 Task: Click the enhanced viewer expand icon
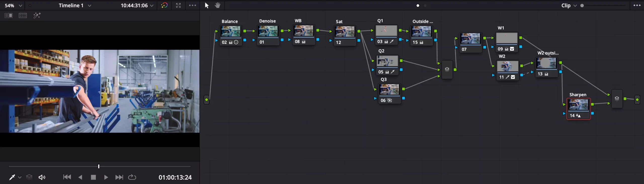point(178,5)
